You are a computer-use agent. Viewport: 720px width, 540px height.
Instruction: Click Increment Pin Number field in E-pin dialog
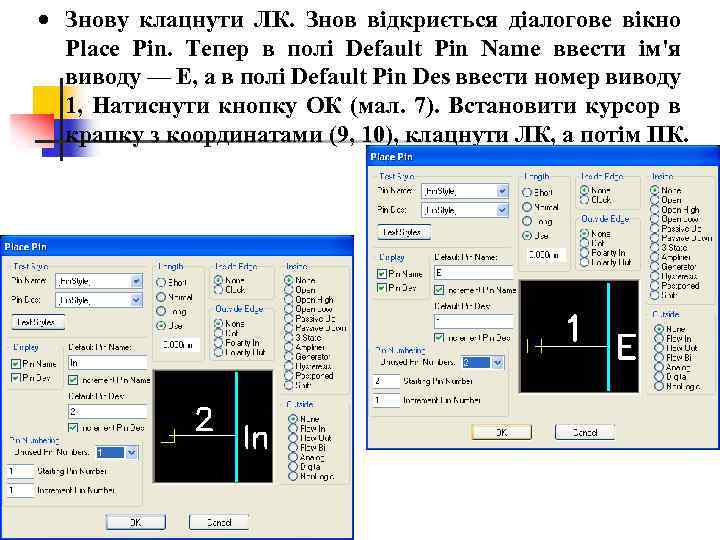coord(387,400)
